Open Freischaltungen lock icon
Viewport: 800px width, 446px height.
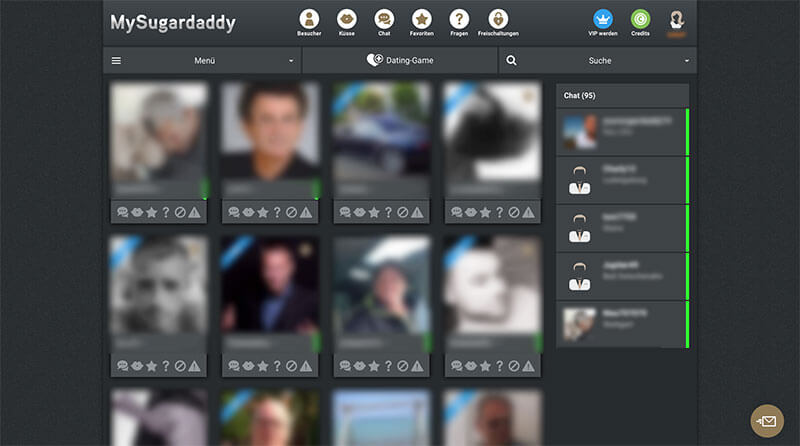tap(497, 19)
